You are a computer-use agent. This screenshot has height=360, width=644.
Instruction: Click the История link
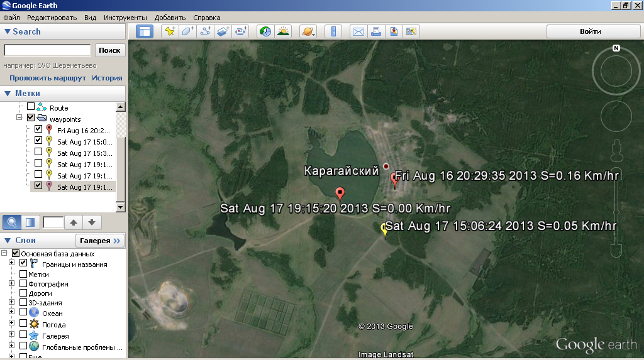tap(107, 78)
